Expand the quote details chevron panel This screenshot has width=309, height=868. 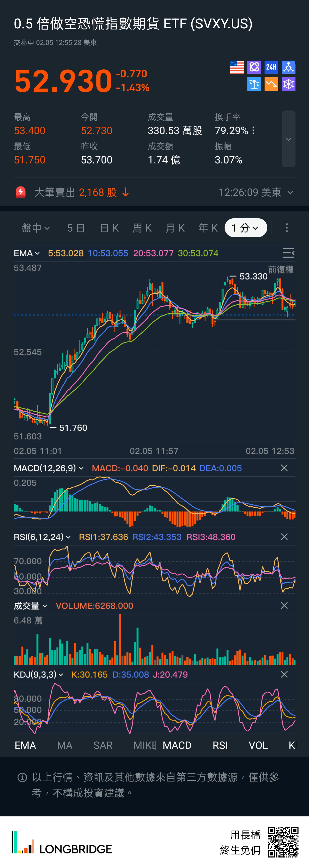[x=288, y=139]
